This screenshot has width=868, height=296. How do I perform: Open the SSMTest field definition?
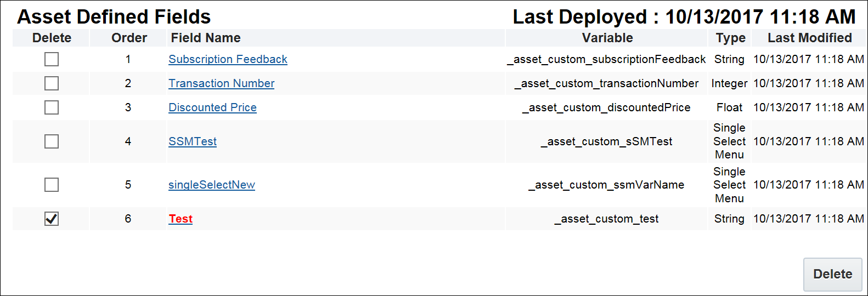[193, 141]
